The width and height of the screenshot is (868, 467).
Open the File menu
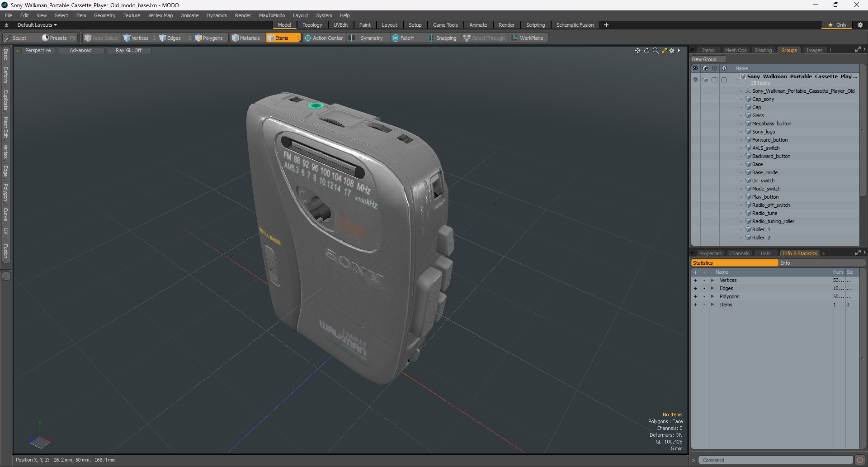9,15
